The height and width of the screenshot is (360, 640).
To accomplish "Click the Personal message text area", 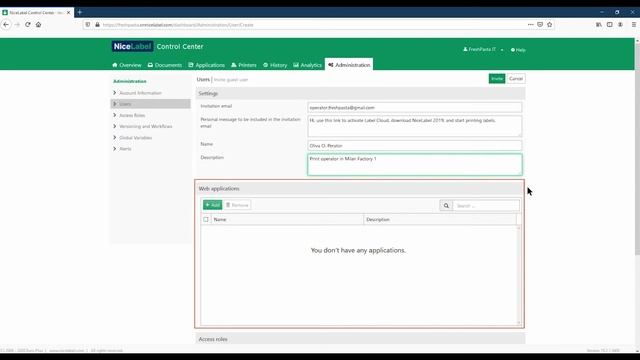I will click(414, 126).
